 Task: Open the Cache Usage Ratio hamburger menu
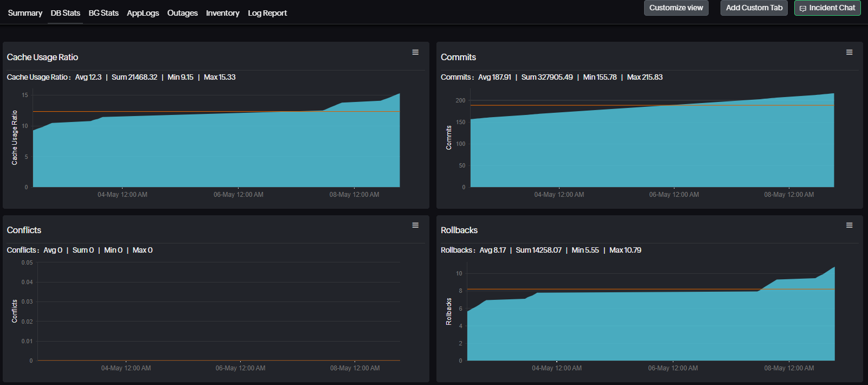[415, 53]
